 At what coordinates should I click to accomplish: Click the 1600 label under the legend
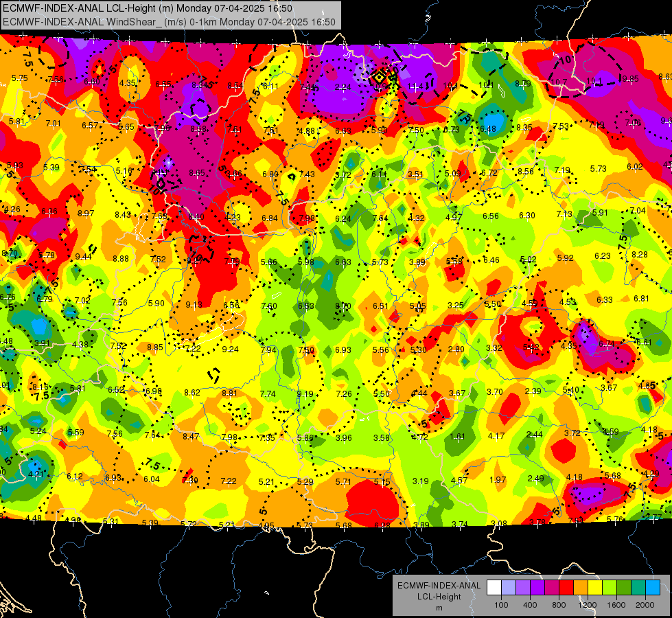coord(616,605)
